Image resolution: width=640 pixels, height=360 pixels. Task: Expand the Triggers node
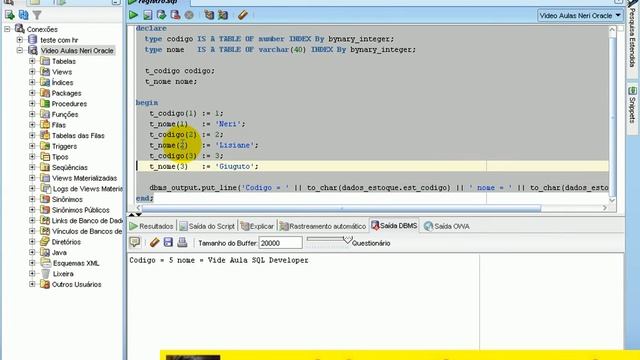point(32,146)
